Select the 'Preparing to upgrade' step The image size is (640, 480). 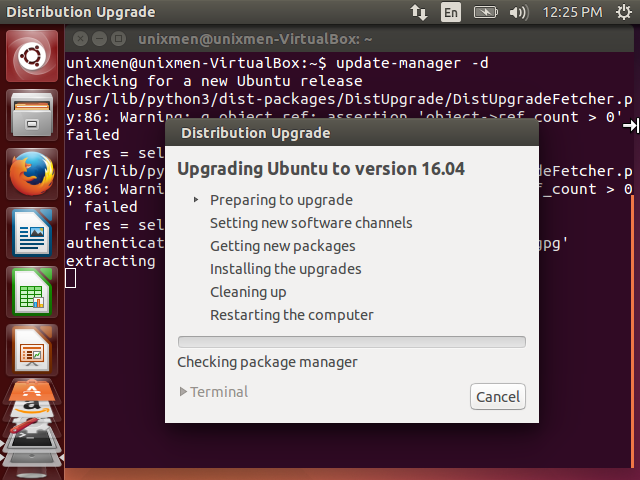pos(281,200)
